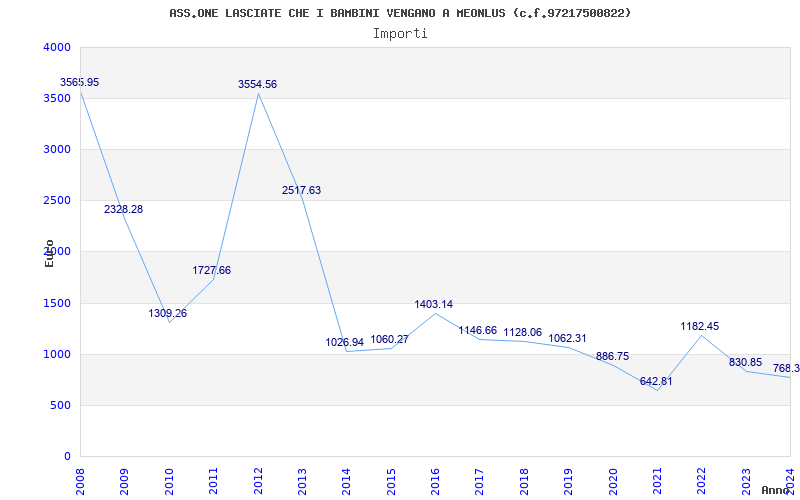Click the x-axis year 2017
The height and width of the screenshot is (500, 800).
(x=480, y=481)
